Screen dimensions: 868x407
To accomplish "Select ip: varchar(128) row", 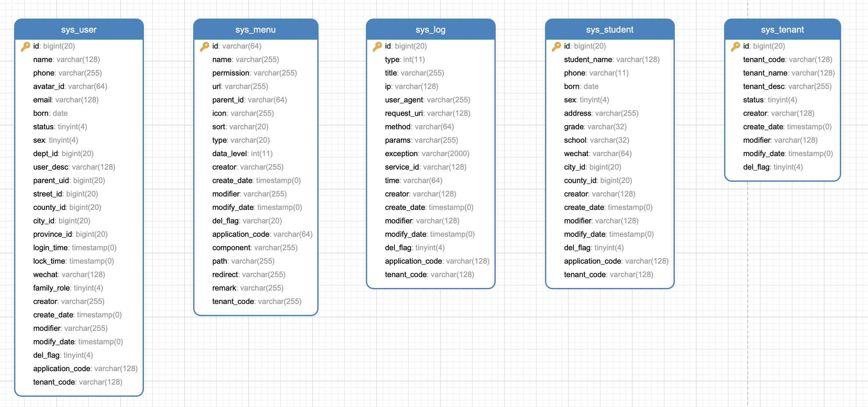I will [x=411, y=86].
